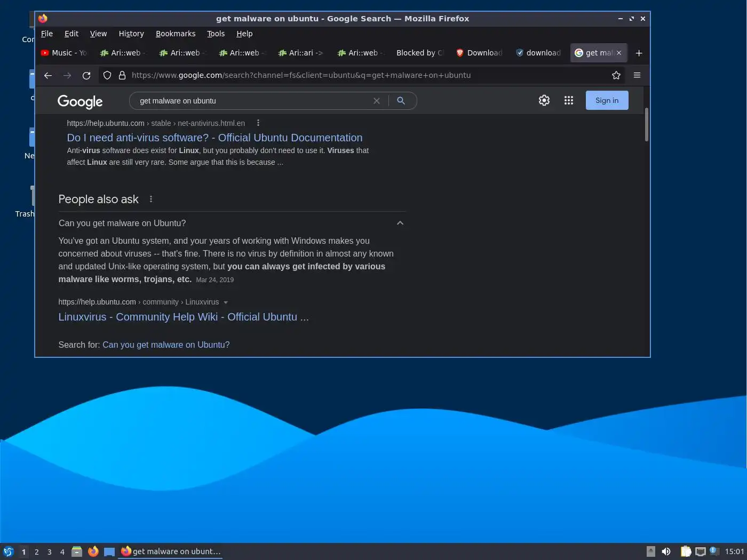Image resolution: width=747 pixels, height=560 pixels.
Task: Open the Trash desktop icon
Action: tap(25, 203)
